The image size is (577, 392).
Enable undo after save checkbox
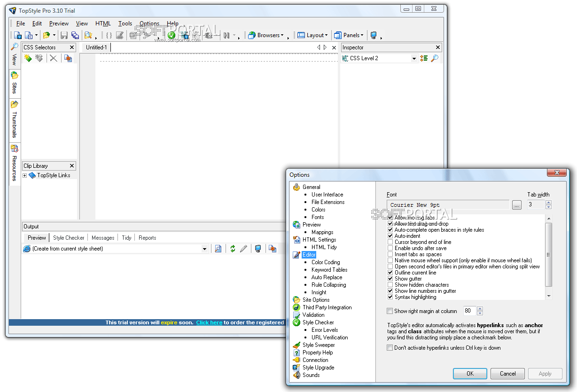(390, 248)
